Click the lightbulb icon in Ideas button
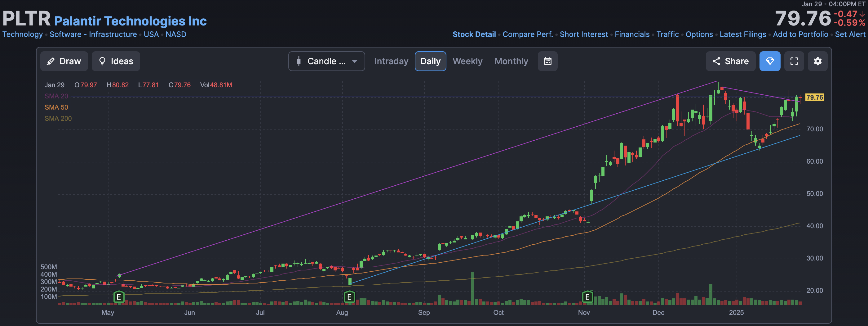This screenshot has width=868, height=326. tap(102, 61)
